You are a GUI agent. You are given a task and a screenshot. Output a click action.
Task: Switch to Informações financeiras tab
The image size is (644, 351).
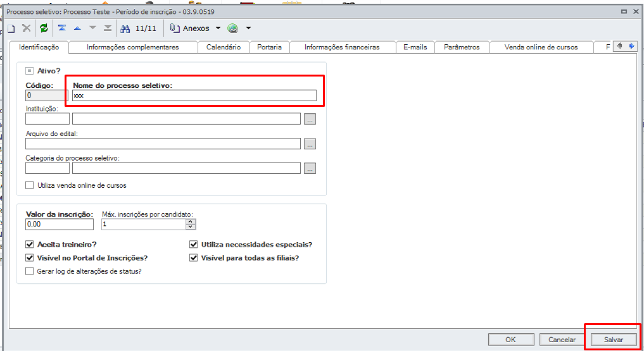coord(342,47)
